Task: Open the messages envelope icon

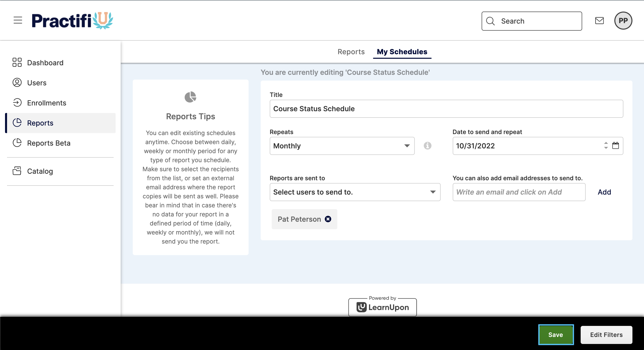Action: click(600, 21)
